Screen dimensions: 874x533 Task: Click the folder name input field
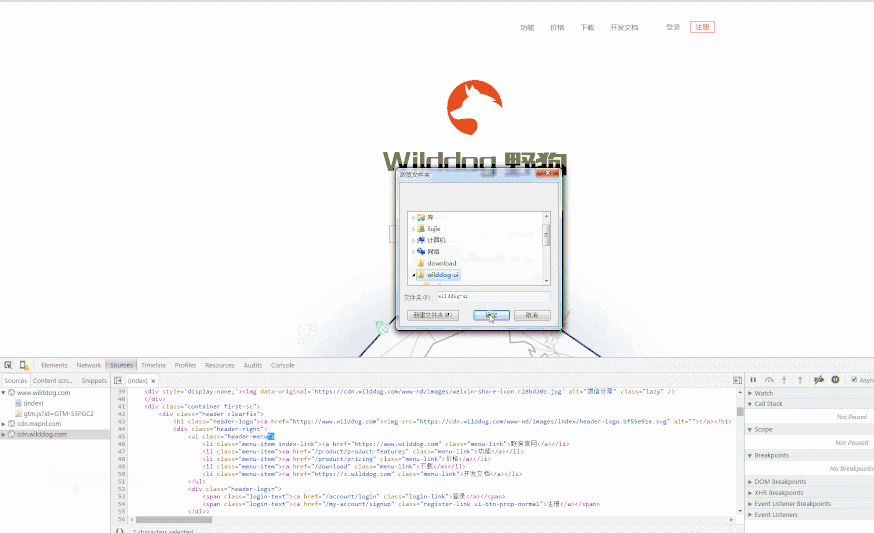[x=493, y=297]
